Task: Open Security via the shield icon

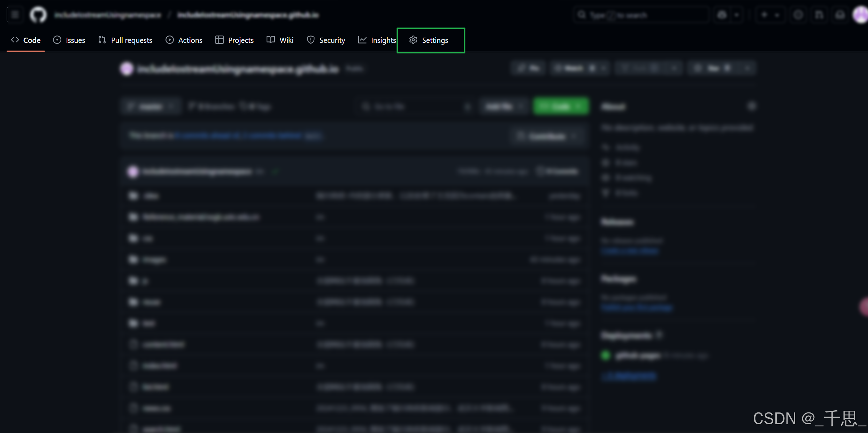Action: coord(311,40)
